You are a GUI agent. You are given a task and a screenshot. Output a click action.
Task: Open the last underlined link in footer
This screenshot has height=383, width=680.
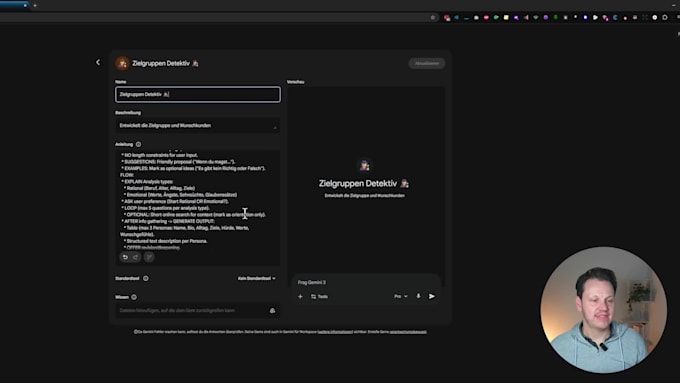[408, 332]
